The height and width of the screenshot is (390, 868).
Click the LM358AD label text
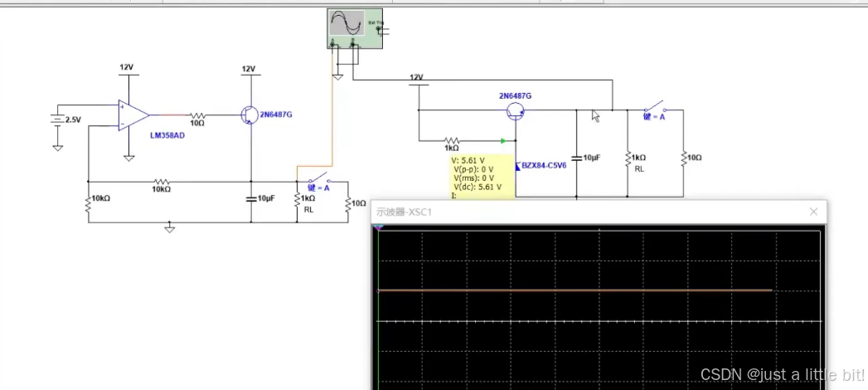pyautogui.click(x=167, y=134)
